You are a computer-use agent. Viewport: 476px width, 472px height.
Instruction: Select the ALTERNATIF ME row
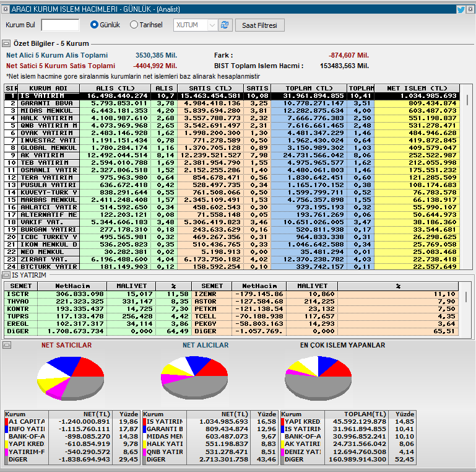(x=232, y=215)
